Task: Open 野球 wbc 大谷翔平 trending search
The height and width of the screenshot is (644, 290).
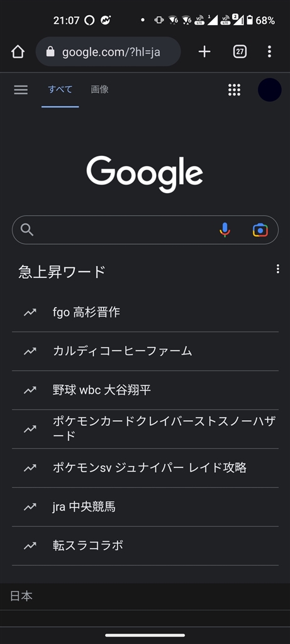Action: click(145, 390)
